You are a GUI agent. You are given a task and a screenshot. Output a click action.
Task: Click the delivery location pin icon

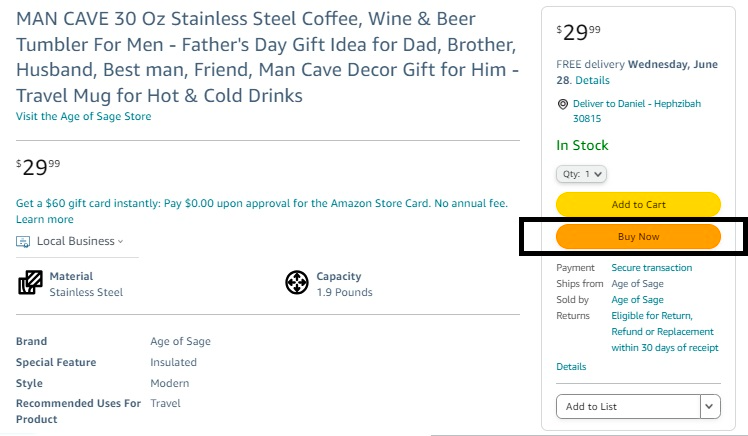pyautogui.click(x=563, y=104)
